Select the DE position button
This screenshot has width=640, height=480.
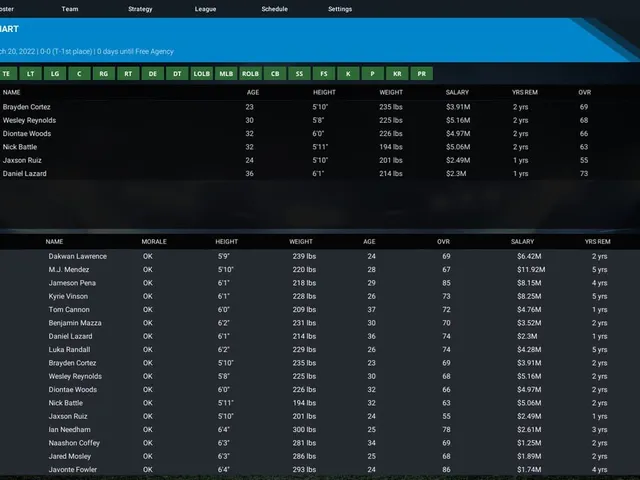153,74
